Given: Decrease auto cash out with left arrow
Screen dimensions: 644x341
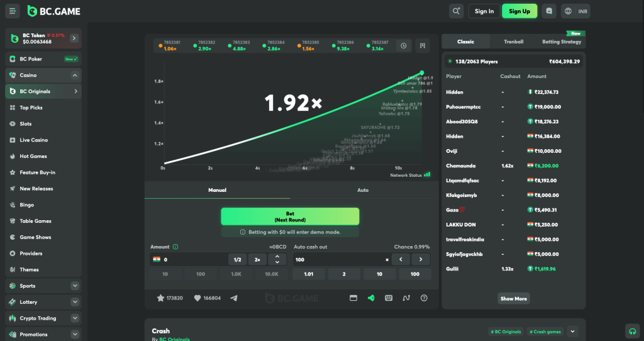Looking at the screenshot, I should [x=401, y=260].
